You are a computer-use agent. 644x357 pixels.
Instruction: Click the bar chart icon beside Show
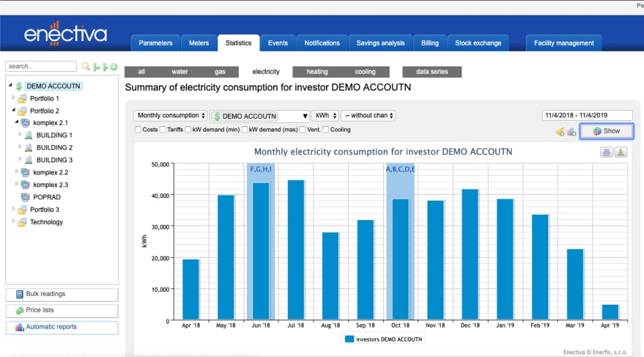point(572,132)
